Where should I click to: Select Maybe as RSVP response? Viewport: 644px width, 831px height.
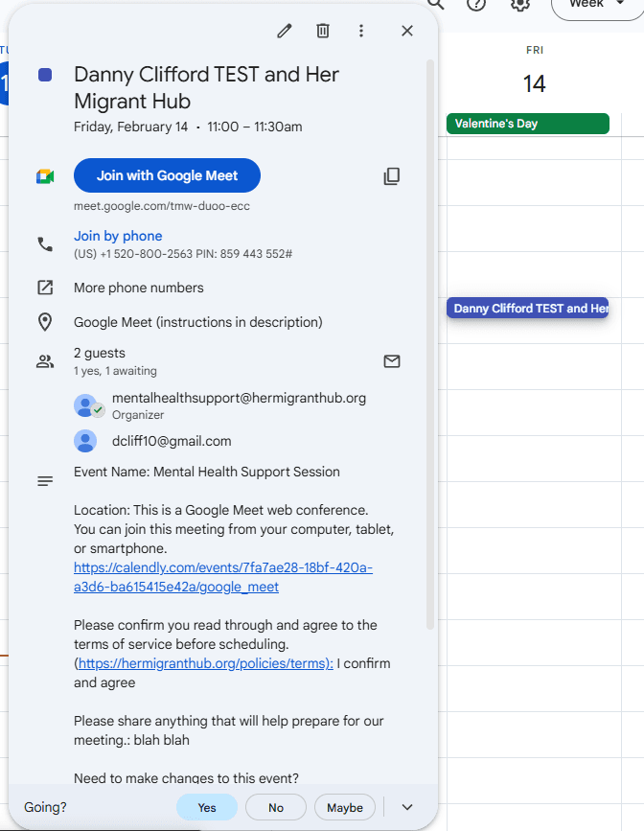pos(345,807)
